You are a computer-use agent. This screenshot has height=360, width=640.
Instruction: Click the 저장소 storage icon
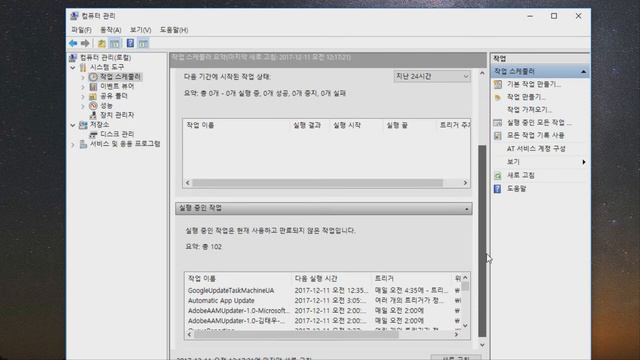click(x=83, y=124)
